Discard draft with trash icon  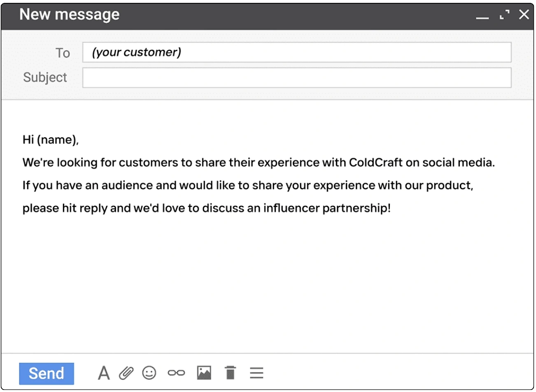pyautogui.click(x=231, y=373)
